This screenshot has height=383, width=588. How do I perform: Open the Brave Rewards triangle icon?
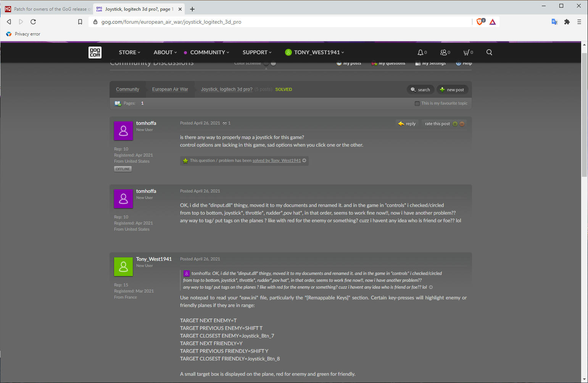pyautogui.click(x=493, y=22)
